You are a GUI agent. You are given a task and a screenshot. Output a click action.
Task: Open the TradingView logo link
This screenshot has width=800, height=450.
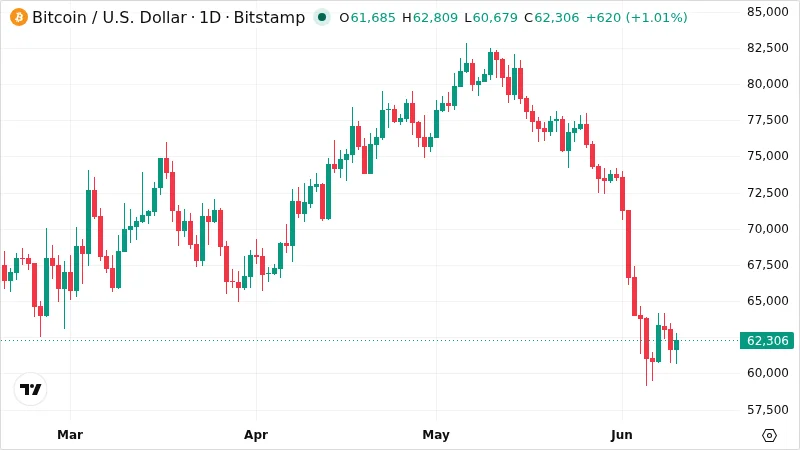31,389
